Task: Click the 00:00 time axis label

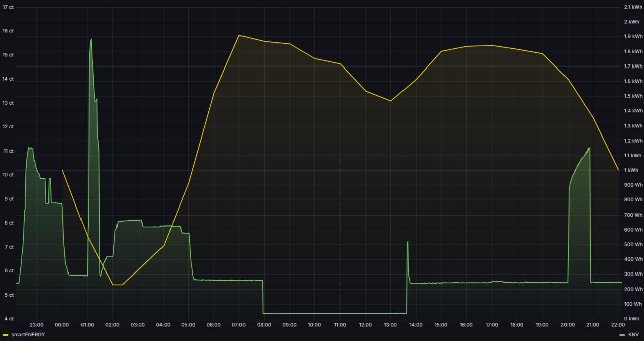Action: point(62,325)
